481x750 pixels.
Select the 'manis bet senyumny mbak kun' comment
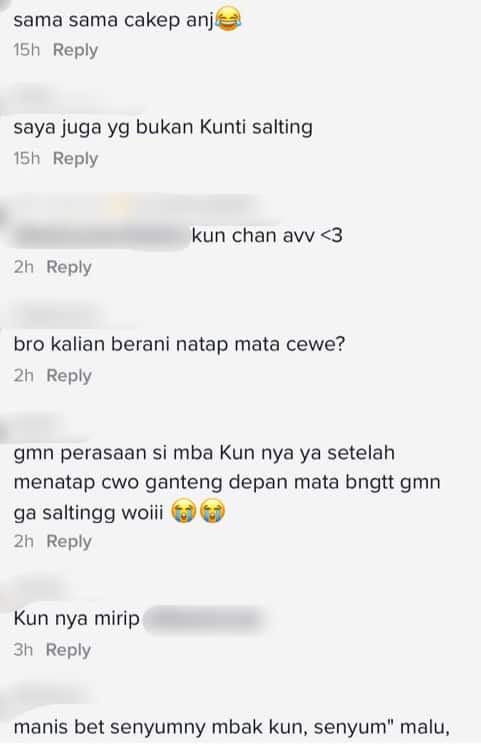(x=231, y=728)
